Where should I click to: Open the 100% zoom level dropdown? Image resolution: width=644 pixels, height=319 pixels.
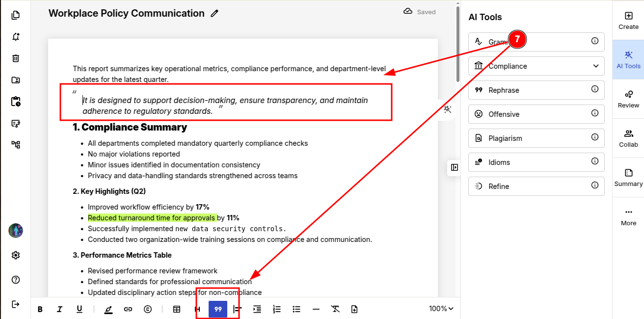point(441,309)
